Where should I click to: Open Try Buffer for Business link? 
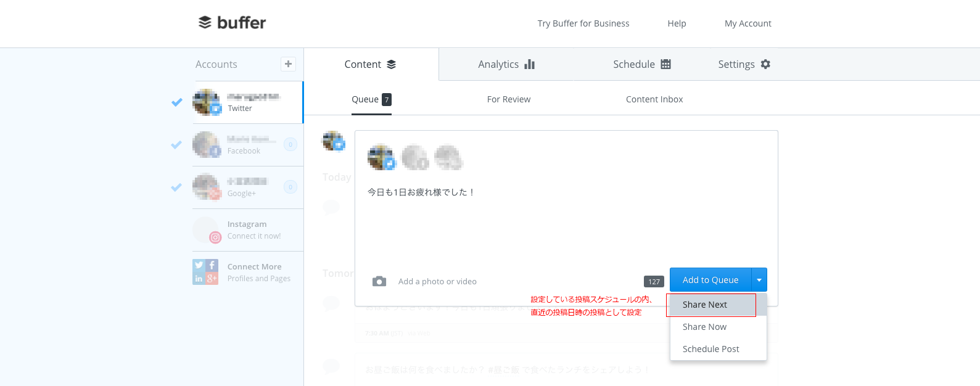coord(583,23)
